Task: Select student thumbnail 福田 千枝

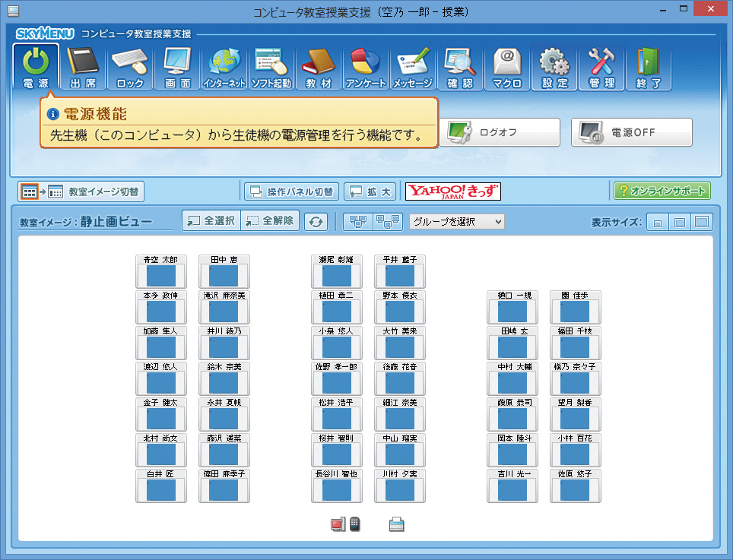Action: coord(576,343)
